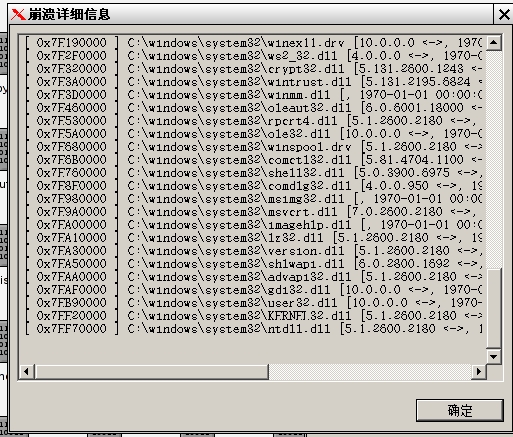Viewport: 513px width, 437px height.
Task: Select the imagehlp.dll line
Action: (x=253, y=225)
